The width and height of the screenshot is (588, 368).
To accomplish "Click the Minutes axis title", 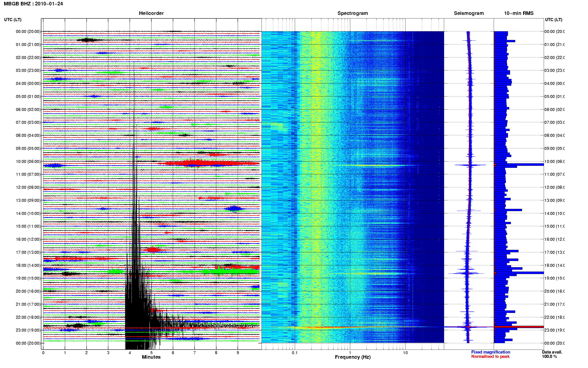I will 151,357.
